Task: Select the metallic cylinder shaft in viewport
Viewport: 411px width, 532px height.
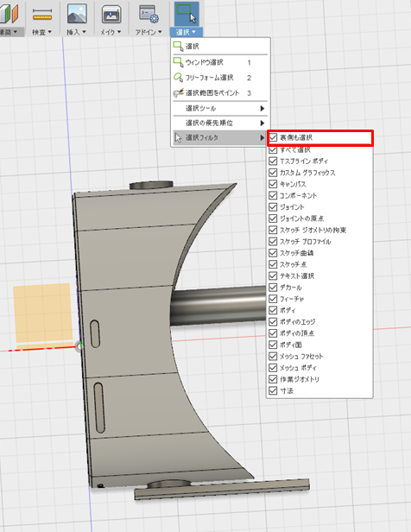Action: click(218, 306)
